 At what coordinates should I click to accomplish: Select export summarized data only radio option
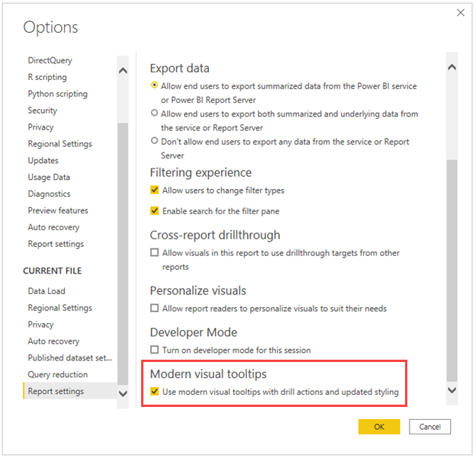[154, 85]
